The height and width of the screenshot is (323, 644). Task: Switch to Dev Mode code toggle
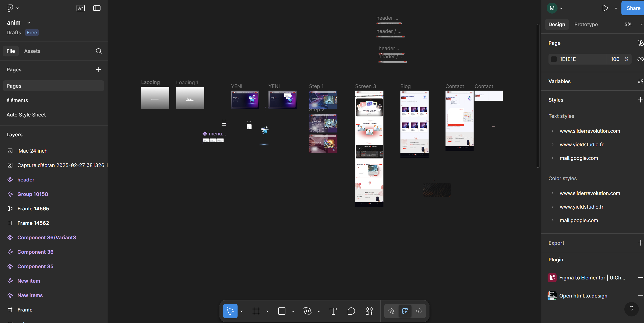(418, 311)
